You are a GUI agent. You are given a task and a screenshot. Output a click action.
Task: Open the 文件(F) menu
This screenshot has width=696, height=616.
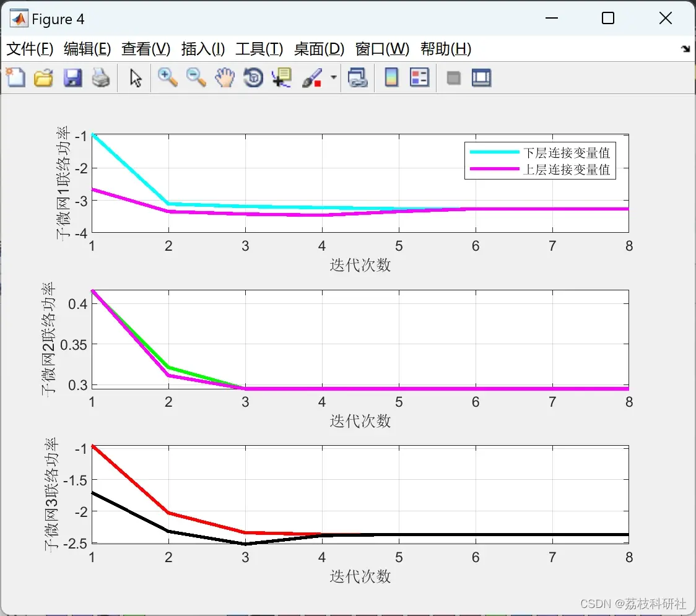(x=30, y=49)
